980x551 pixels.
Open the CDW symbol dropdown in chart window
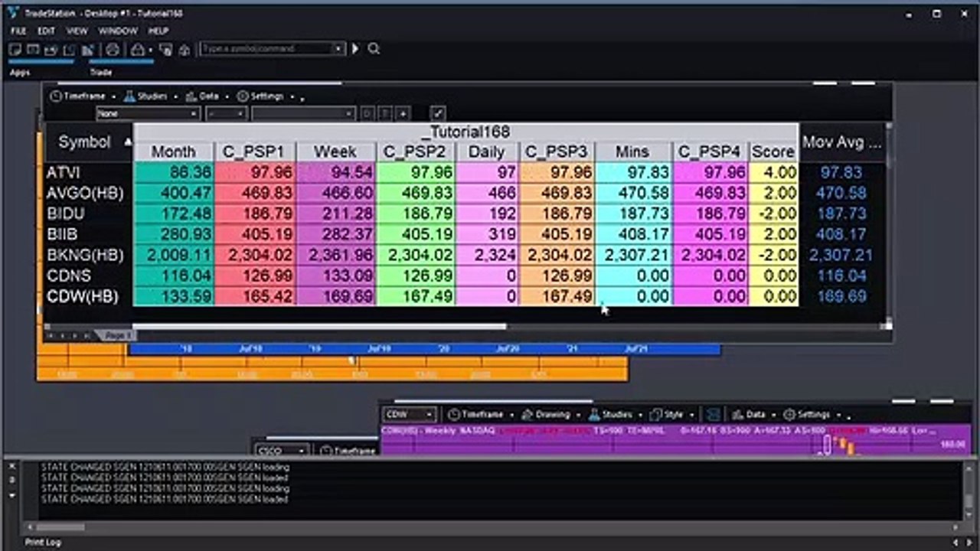coord(410,415)
